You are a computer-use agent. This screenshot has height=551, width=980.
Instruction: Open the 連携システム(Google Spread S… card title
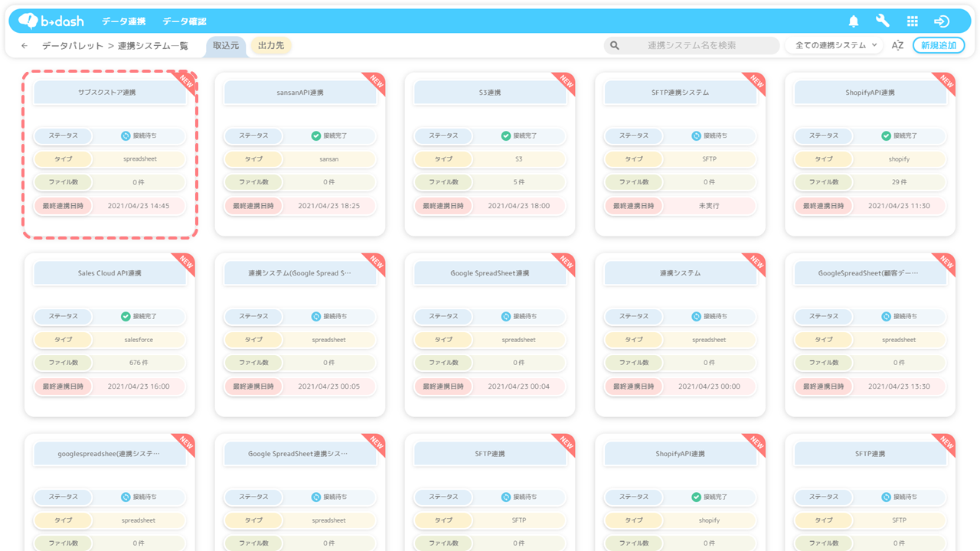pos(300,273)
